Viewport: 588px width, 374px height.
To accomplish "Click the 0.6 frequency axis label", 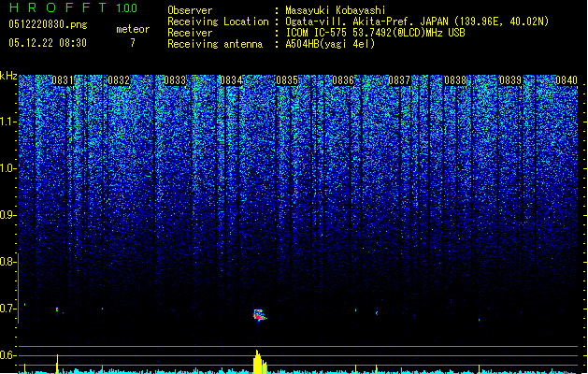I will pyautogui.click(x=7, y=355).
